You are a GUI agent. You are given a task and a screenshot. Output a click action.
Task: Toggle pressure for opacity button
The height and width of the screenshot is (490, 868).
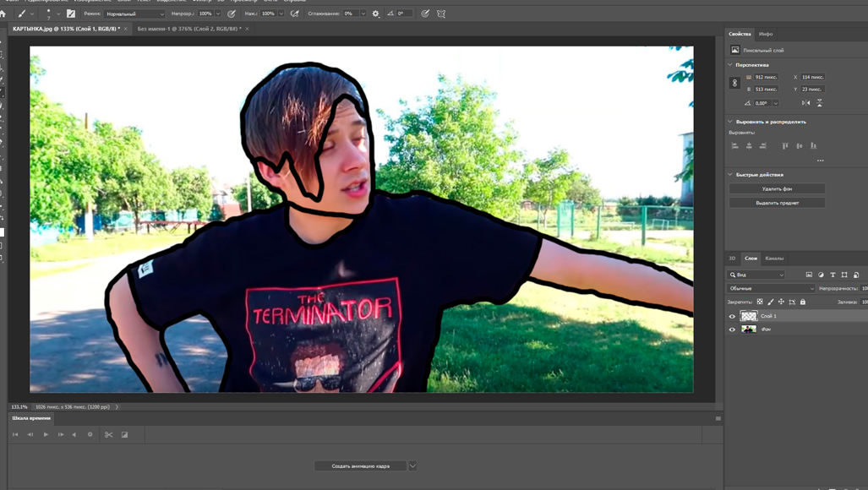[x=232, y=14]
